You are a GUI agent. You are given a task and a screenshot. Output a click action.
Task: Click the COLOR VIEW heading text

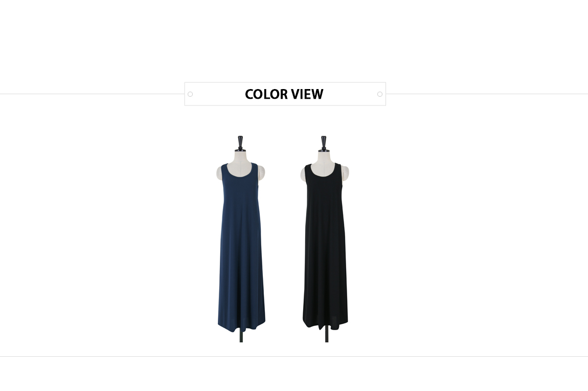(x=284, y=94)
